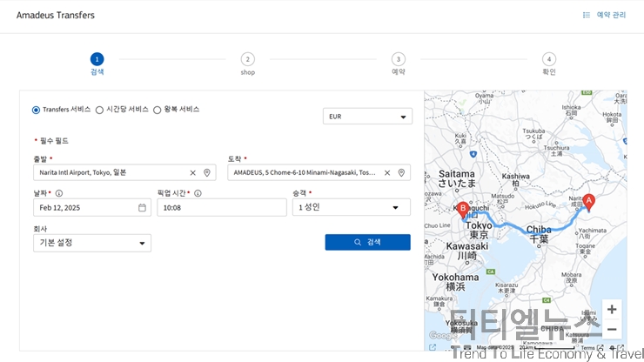Screen dimensions: 644x362
Task: Click map marker B in Tokyo
Action: (x=463, y=210)
